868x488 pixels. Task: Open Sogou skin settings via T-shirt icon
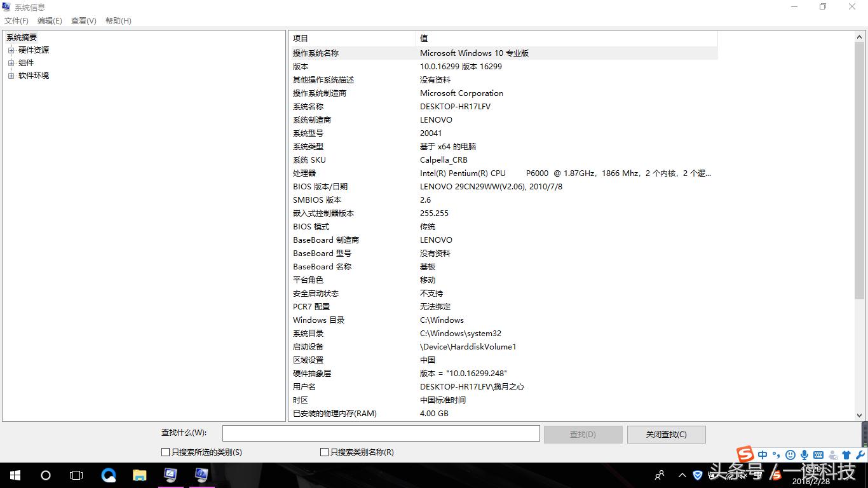pos(846,455)
